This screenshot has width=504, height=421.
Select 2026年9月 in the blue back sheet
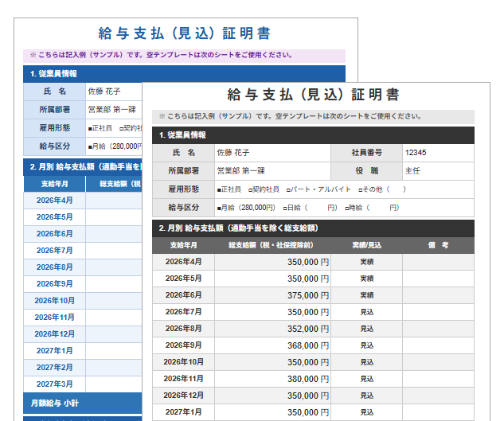click(x=54, y=284)
